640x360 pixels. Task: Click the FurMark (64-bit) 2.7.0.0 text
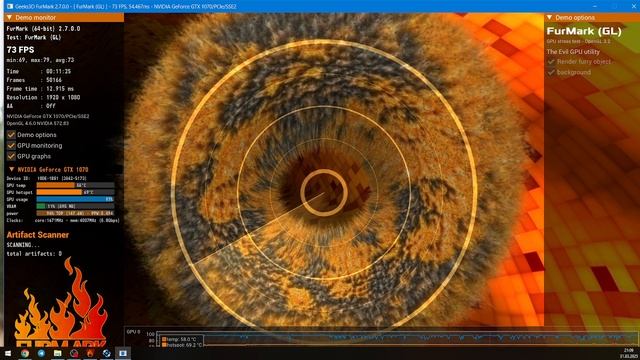[x=43, y=29]
